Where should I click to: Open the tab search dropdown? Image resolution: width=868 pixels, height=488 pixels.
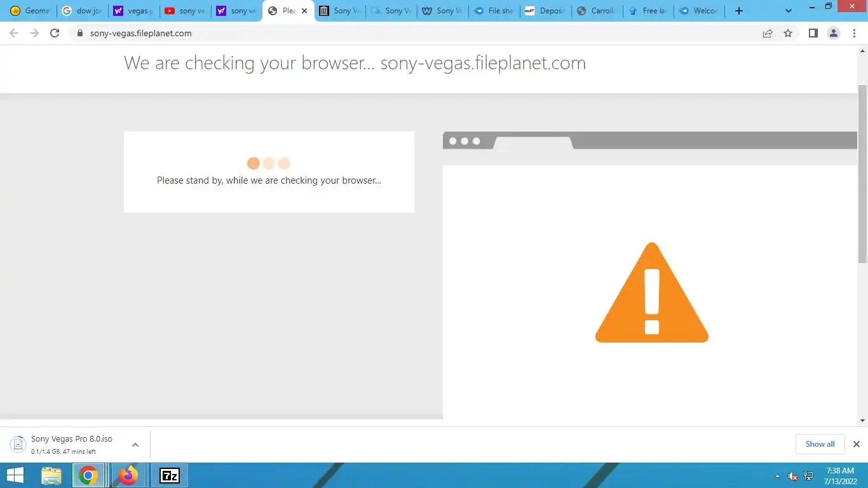point(789,11)
